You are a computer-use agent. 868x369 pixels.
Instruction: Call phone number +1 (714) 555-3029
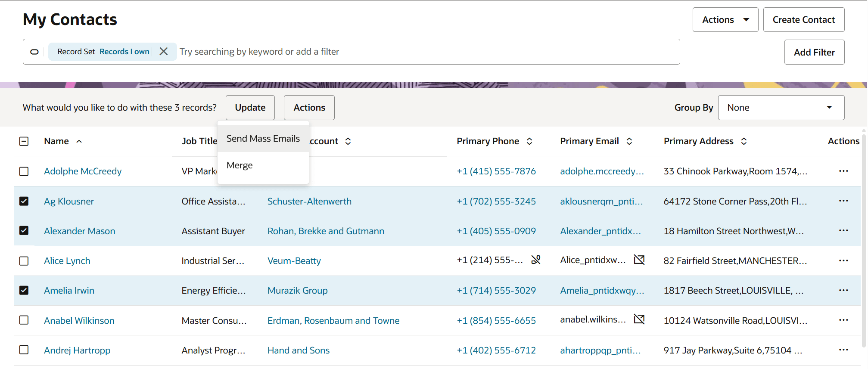496,291
